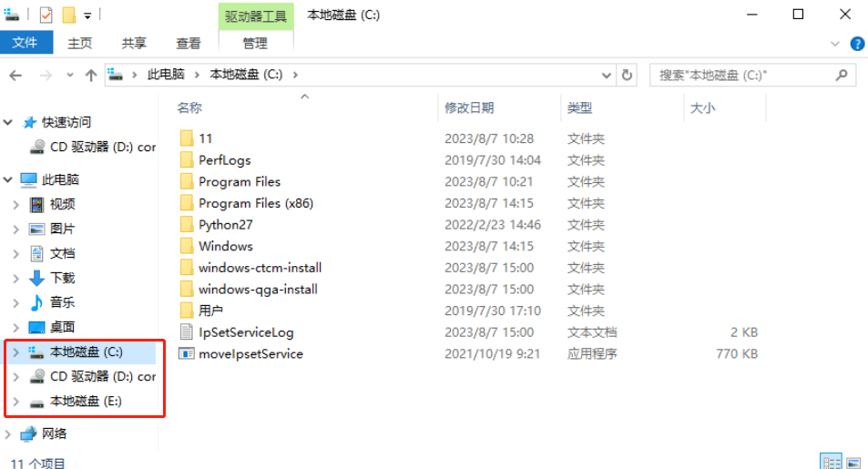Click 本地磁盘 (C:) in the address bar

tap(246, 74)
